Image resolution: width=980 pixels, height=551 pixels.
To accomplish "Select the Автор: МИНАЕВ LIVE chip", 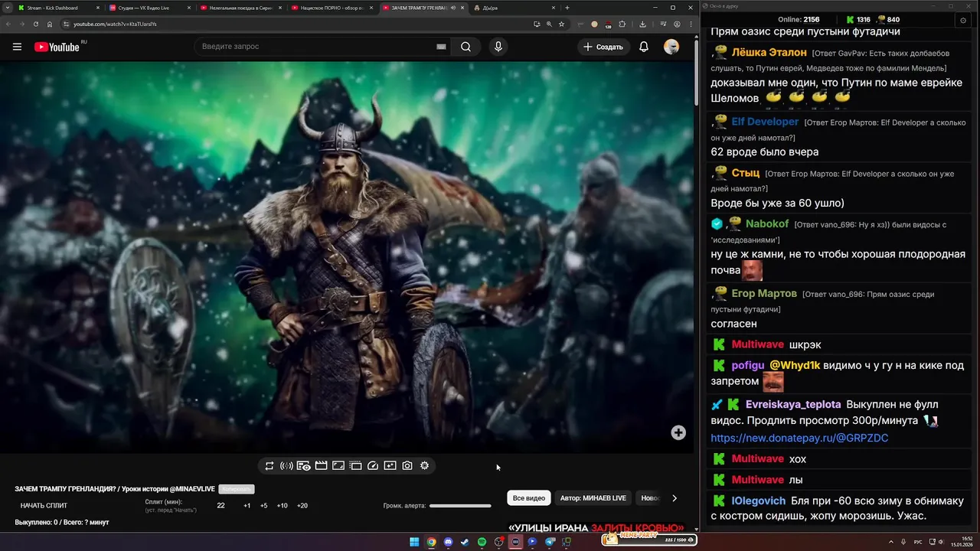I will click(x=593, y=498).
